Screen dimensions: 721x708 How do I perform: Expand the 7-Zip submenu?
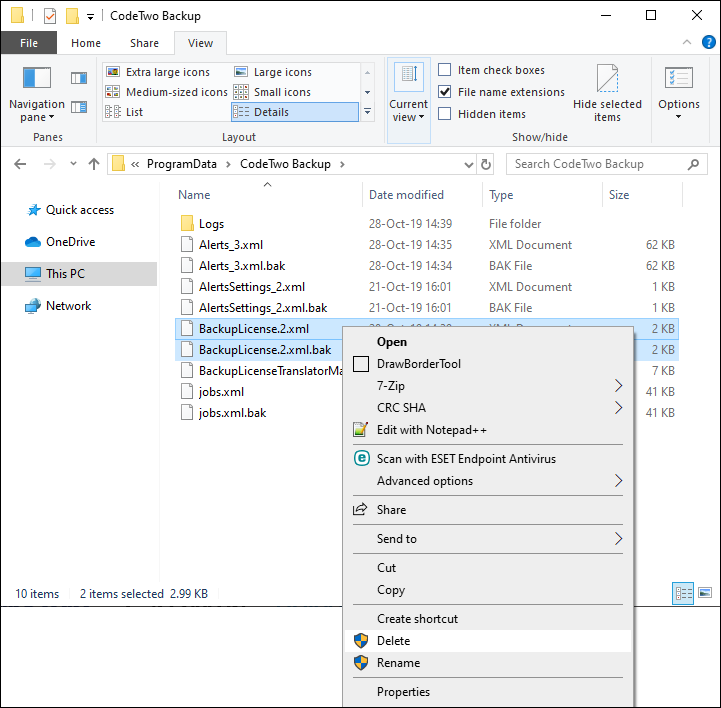coord(618,386)
